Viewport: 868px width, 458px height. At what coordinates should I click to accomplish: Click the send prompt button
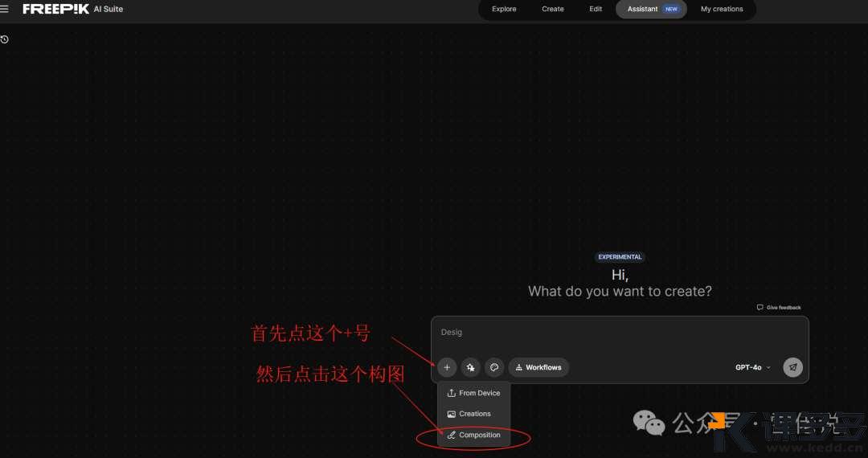tap(792, 367)
